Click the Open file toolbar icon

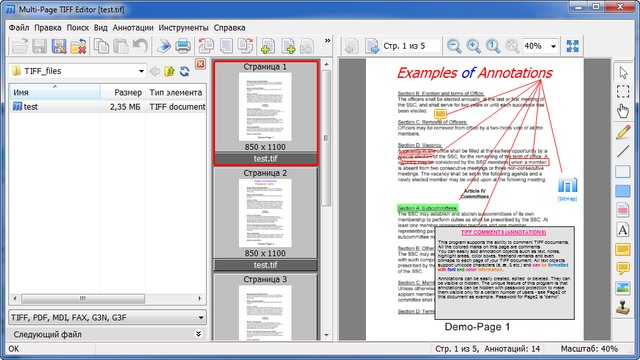19,46
